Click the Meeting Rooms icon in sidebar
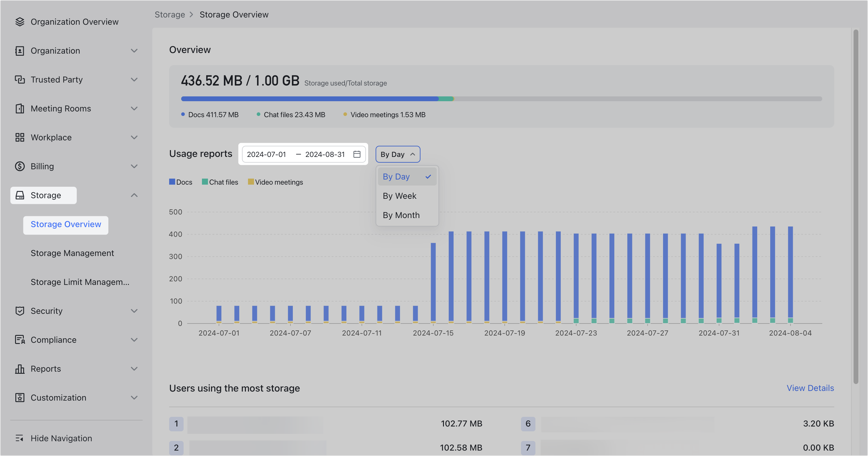Viewport: 868px width, 456px height. click(x=20, y=108)
